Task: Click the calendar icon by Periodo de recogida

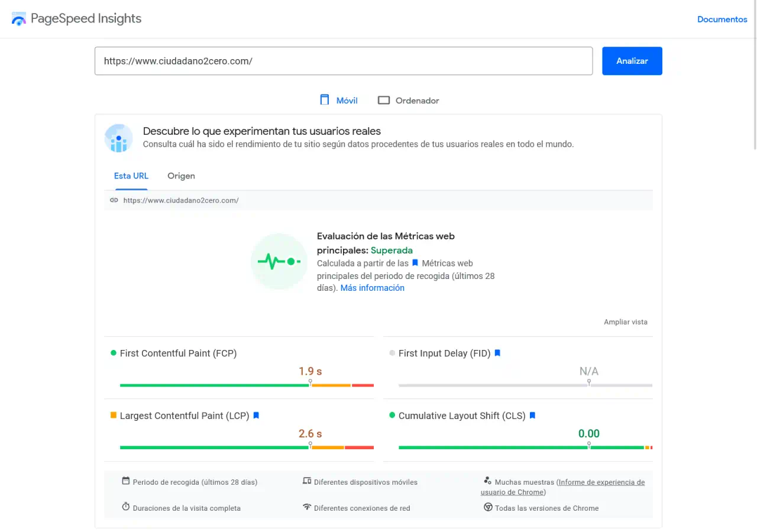Action: (x=125, y=481)
